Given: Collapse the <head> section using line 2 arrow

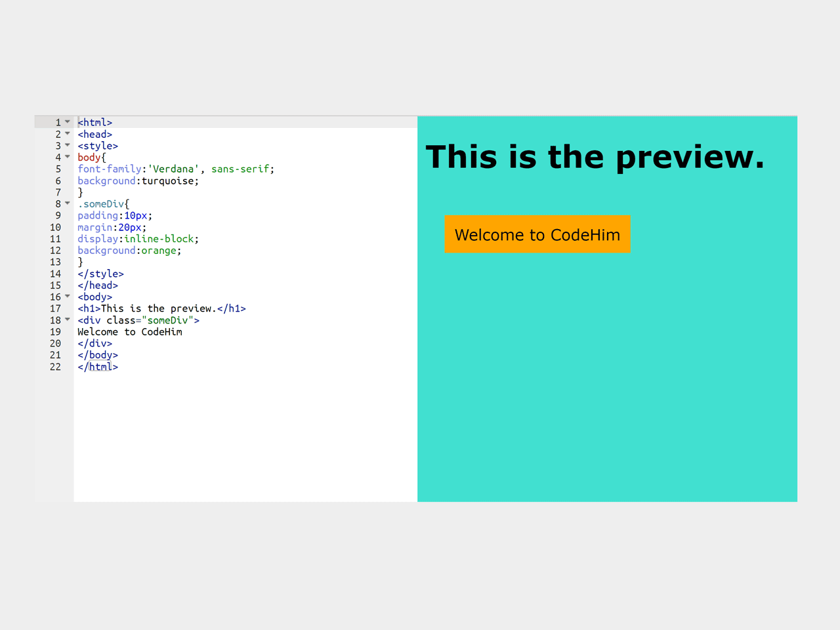Looking at the screenshot, I should pos(68,133).
